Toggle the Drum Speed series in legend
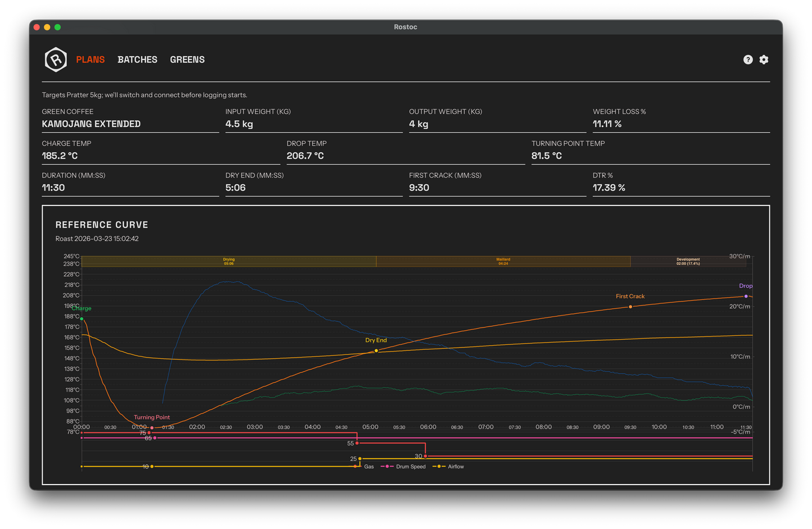The width and height of the screenshot is (812, 529). click(403, 467)
